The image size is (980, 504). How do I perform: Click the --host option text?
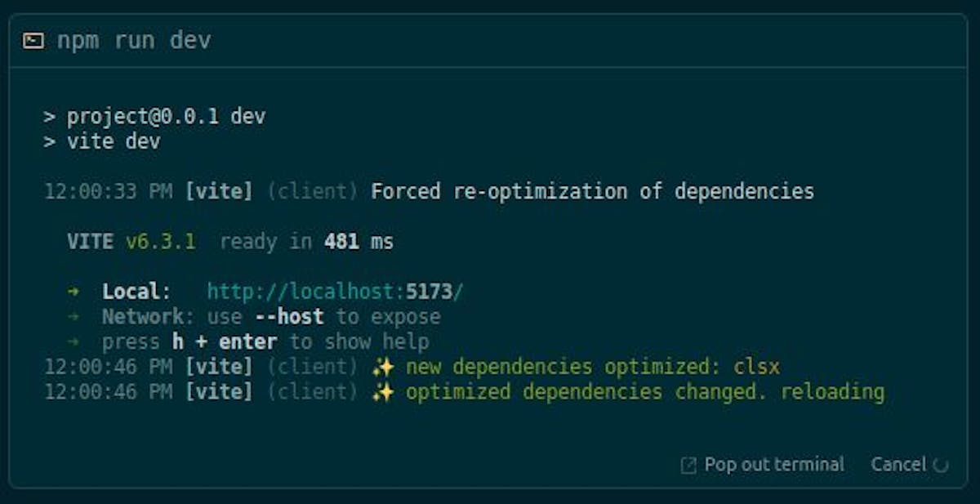[289, 316]
